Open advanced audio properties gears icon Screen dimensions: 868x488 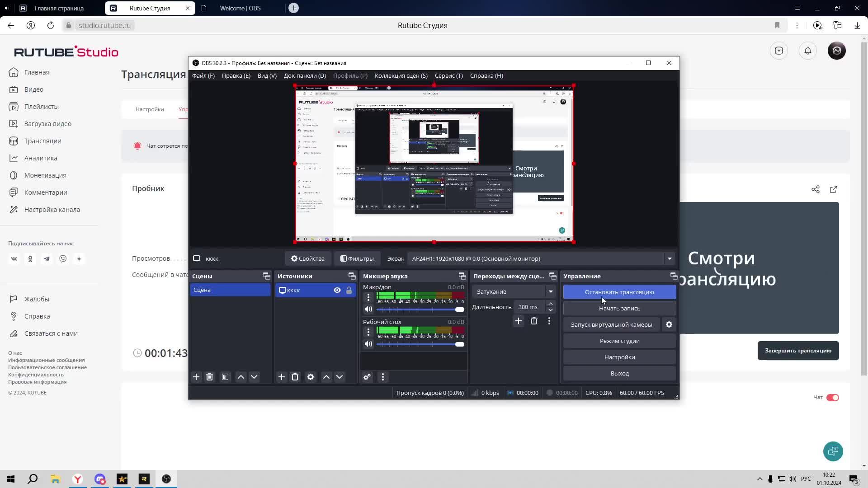(367, 377)
